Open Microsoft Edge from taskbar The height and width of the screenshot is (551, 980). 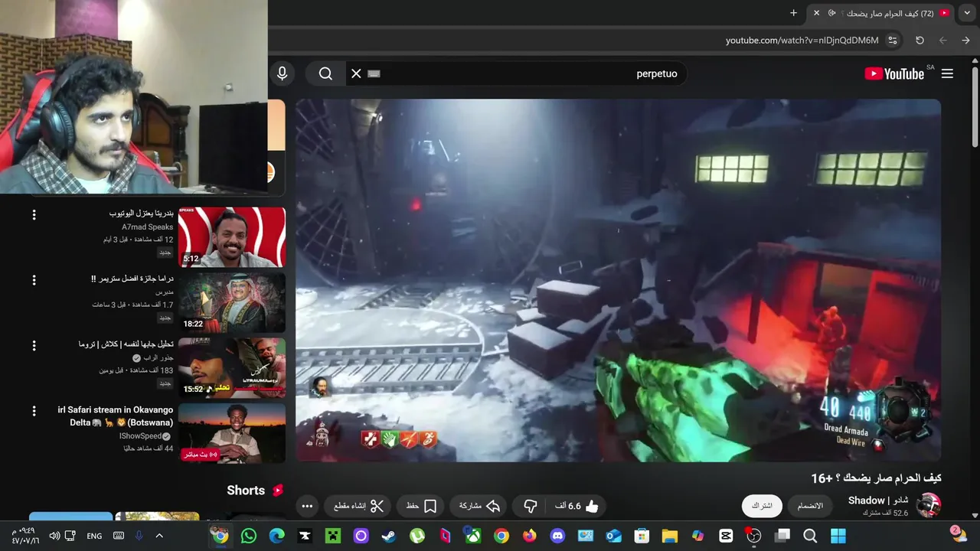point(276,536)
